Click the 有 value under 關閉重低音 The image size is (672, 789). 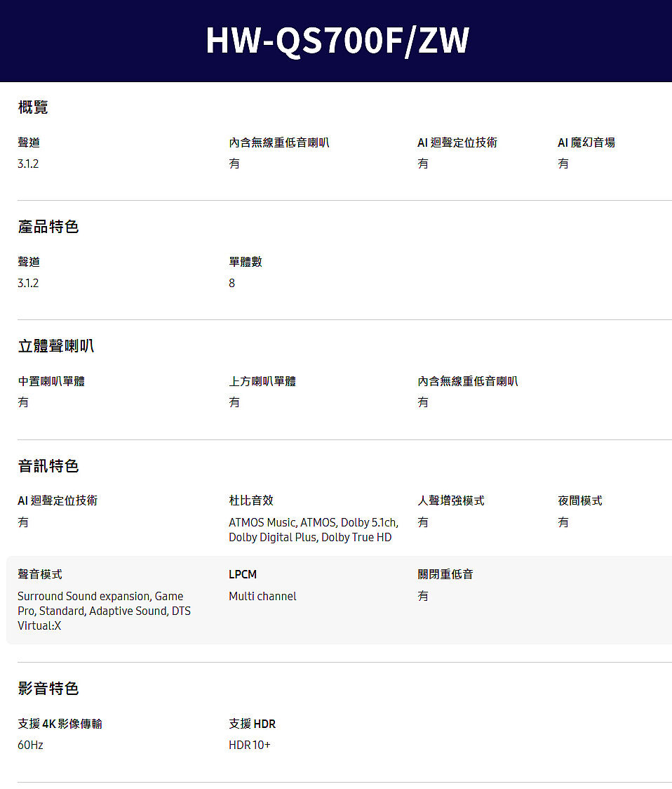[x=423, y=596]
